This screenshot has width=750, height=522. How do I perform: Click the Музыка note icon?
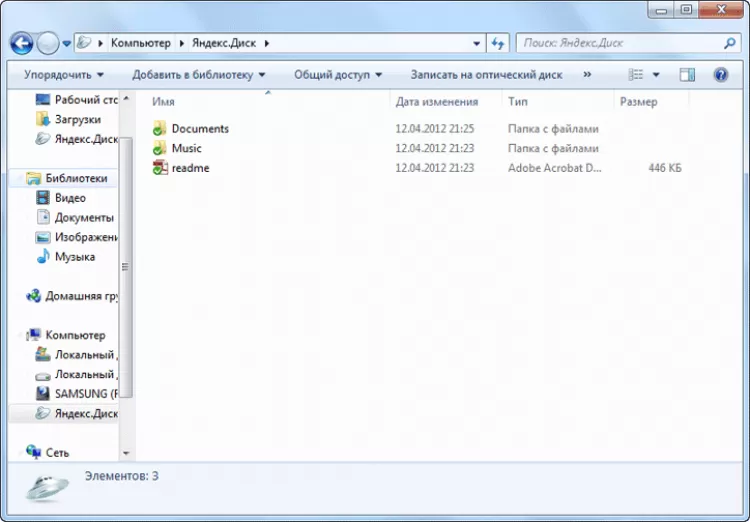pos(43,256)
